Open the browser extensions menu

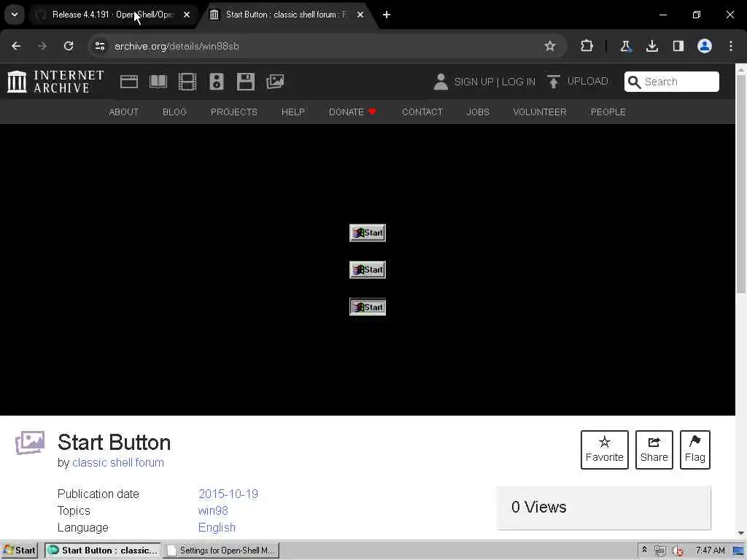(x=587, y=46)
